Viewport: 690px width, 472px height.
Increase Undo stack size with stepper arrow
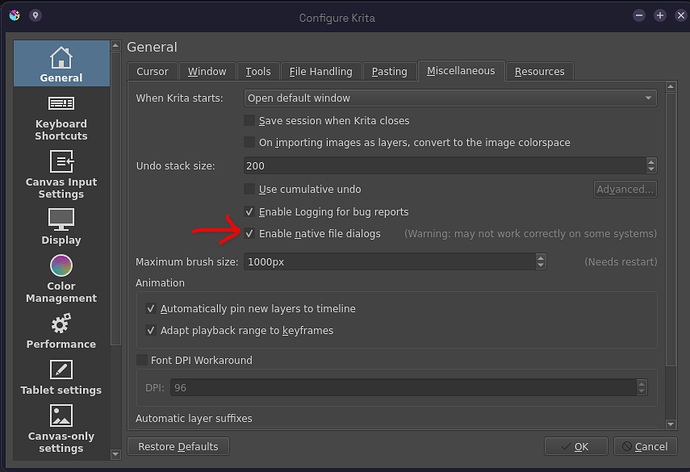652,162
